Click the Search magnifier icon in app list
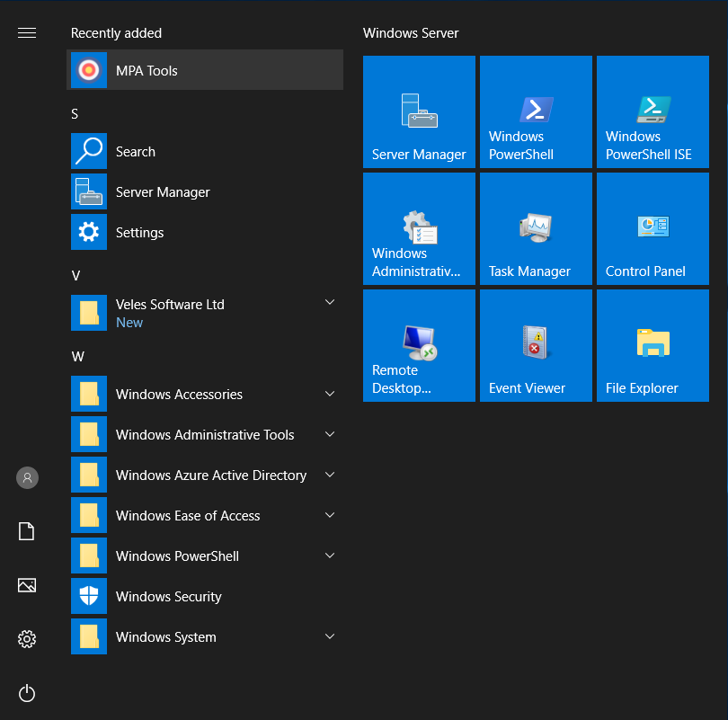This screenshot has height=720, width=728. 89,151
